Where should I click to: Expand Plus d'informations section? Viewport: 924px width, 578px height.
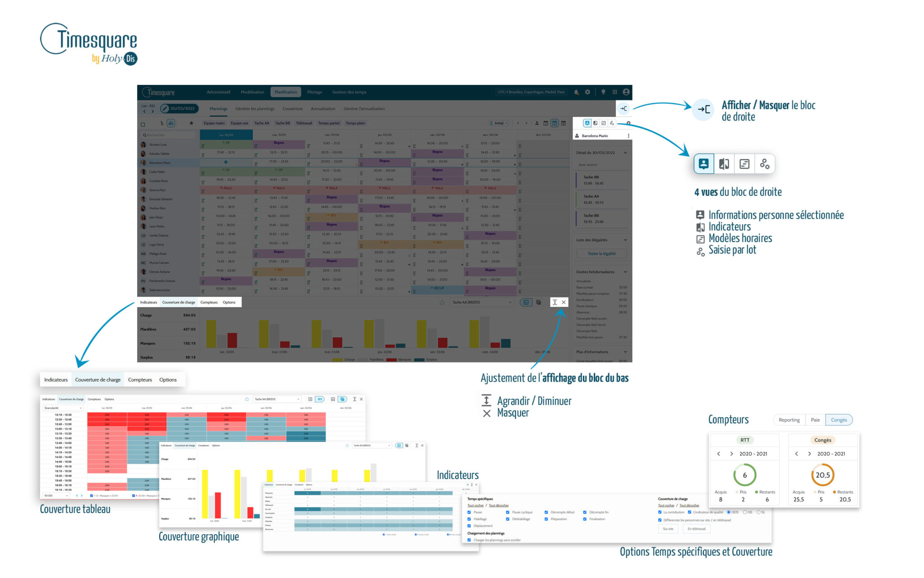(625, 352)
